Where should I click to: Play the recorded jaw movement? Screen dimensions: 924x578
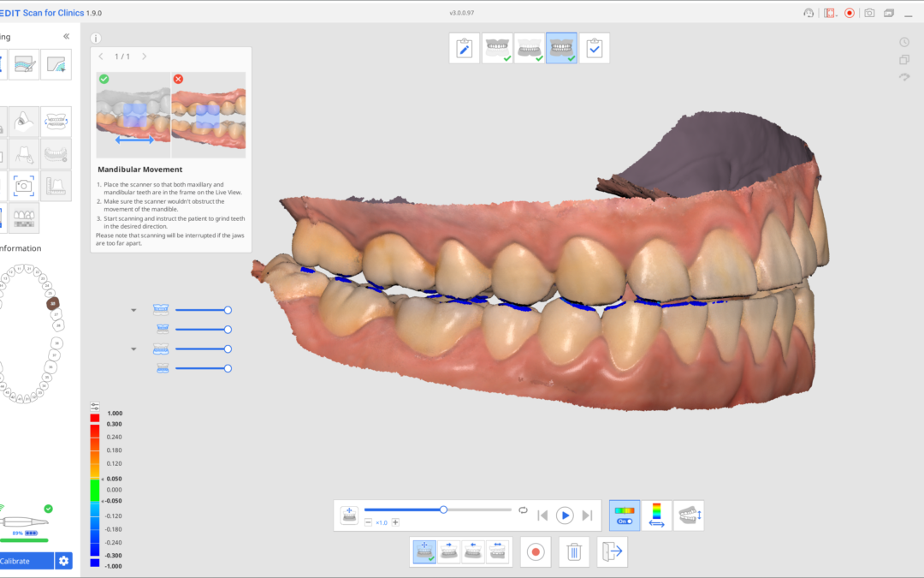coord(565,515)
